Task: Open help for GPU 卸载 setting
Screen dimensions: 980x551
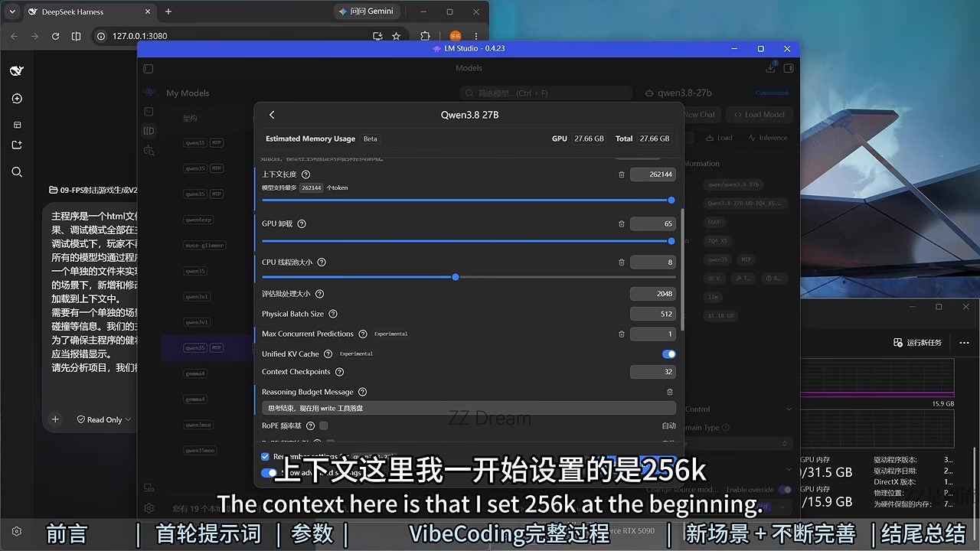Action: [302, 223]
